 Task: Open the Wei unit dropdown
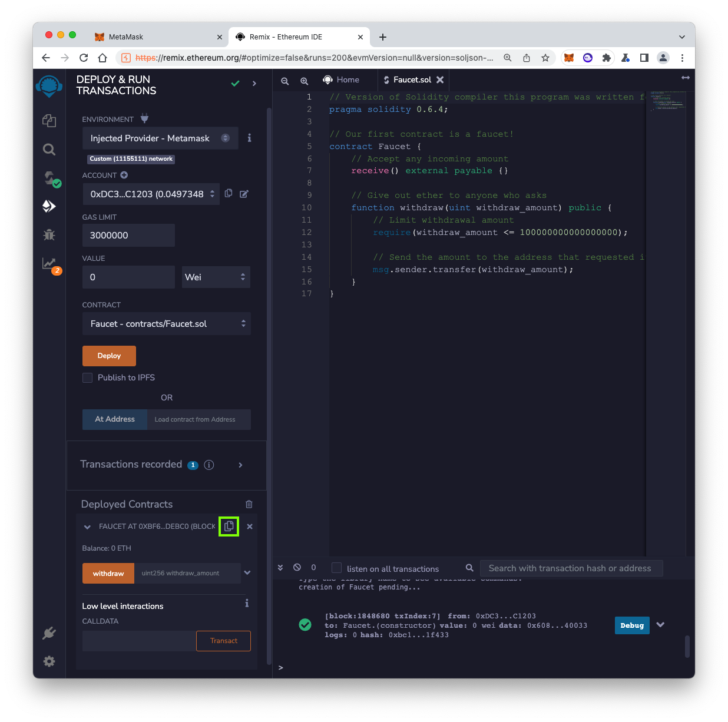tap(216, 277)
